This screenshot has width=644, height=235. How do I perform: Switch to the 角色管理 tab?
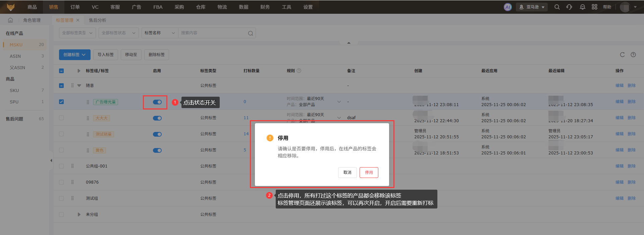point(32,20)
